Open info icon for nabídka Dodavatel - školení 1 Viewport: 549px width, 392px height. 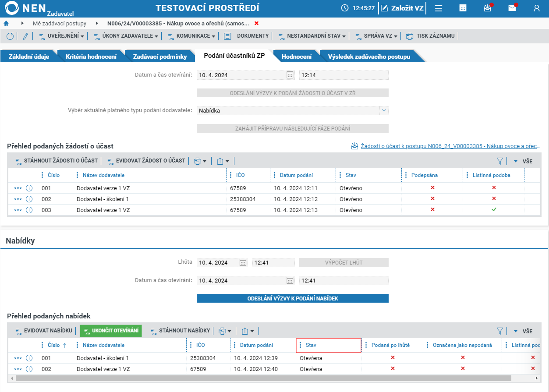(x=29, y=358)
